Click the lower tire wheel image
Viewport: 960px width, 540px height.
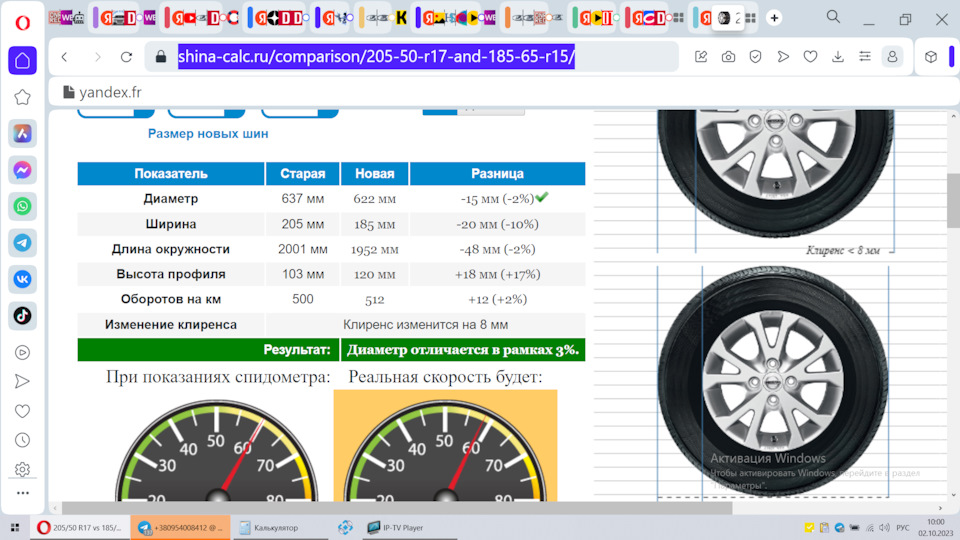(x=773, y=381)
